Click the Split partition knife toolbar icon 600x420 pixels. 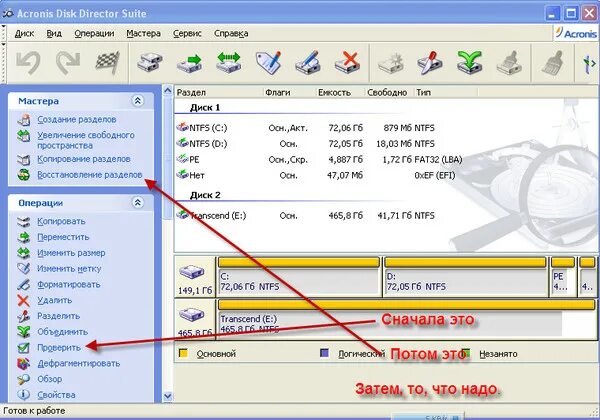coord(430,62)
